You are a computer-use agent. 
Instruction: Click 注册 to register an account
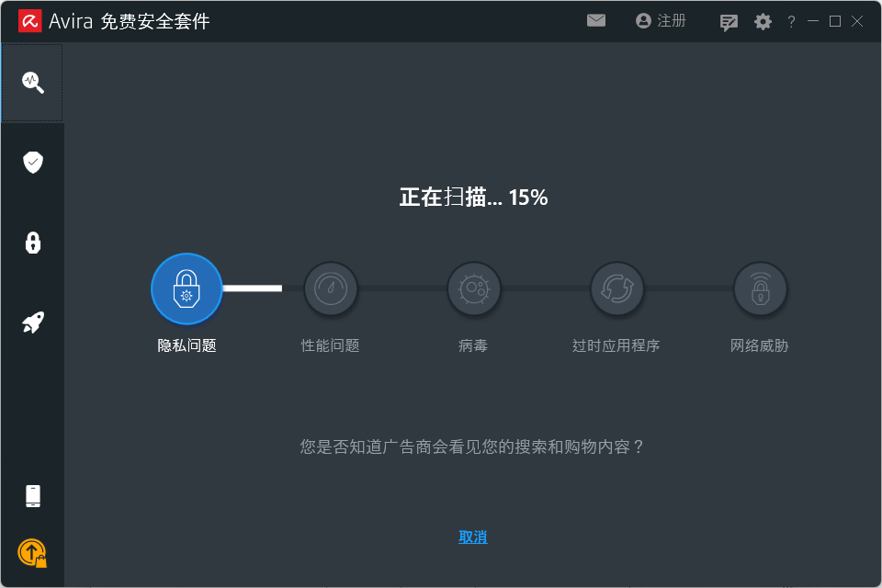661,20
